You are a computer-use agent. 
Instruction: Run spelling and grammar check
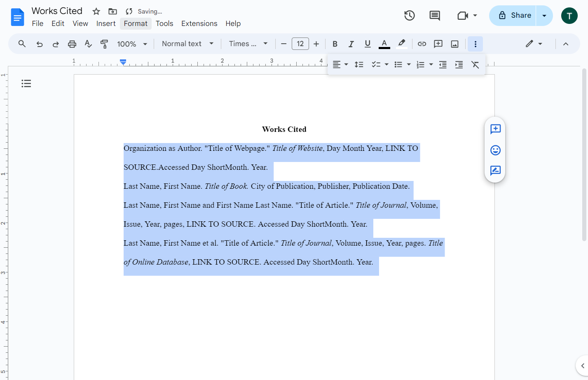coord(88,44)
